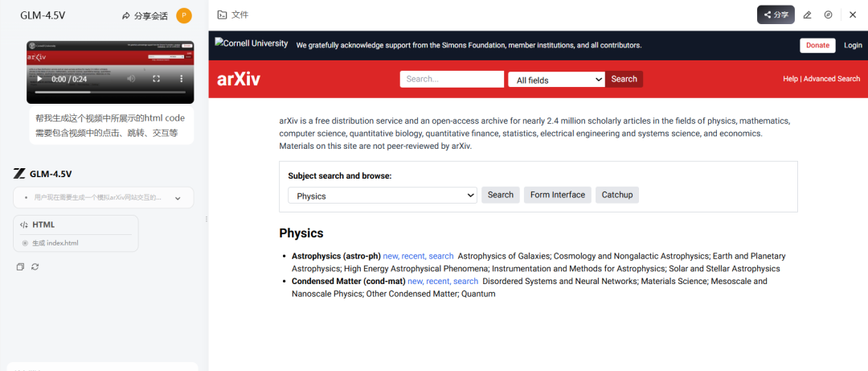Open the All fields dropdown
The image size is (868, 371).
pyautogui.click(x=556, y=80)
